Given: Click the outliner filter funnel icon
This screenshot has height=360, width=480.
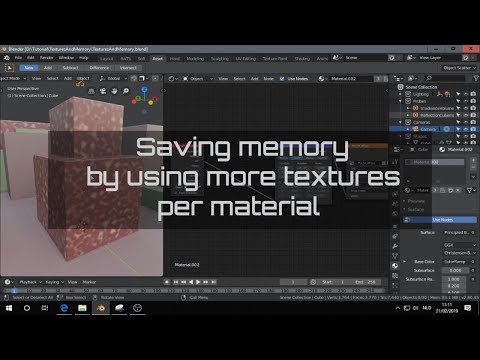Looking at the screenshot, I should click(476, 78).
